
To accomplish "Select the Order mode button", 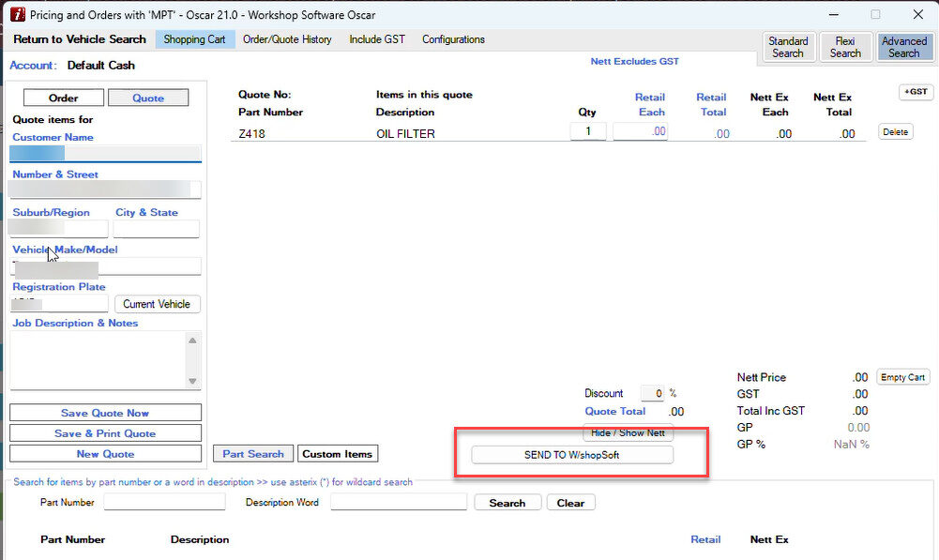I will (64, 98).
